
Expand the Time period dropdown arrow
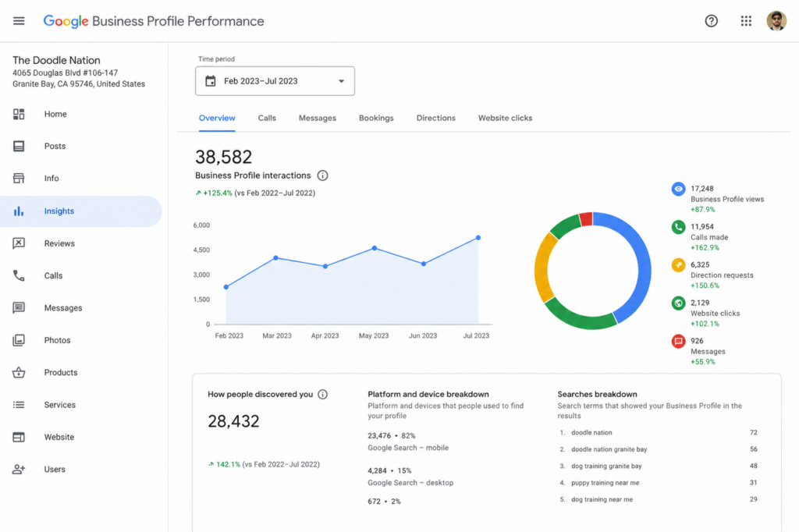342,81
